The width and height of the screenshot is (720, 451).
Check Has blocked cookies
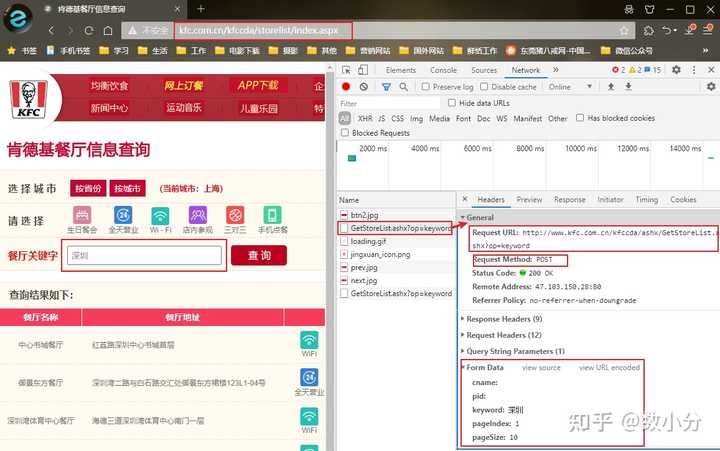pyautogui.click(x=580, y=118)
